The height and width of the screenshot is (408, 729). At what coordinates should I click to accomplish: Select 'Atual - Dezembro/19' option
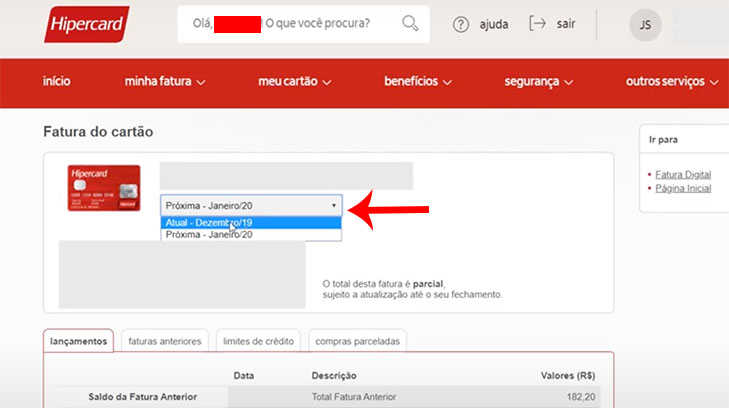point(251,223)
